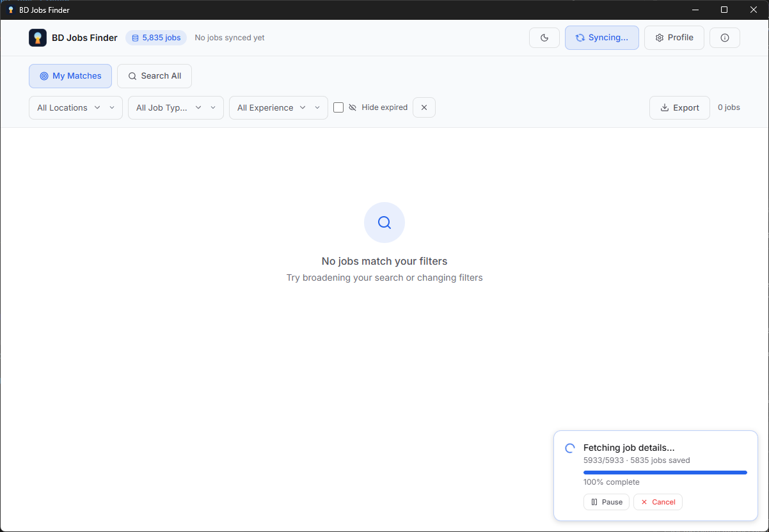Switch to the Search All tab
769x532 pixels.
tap(154, 75)
